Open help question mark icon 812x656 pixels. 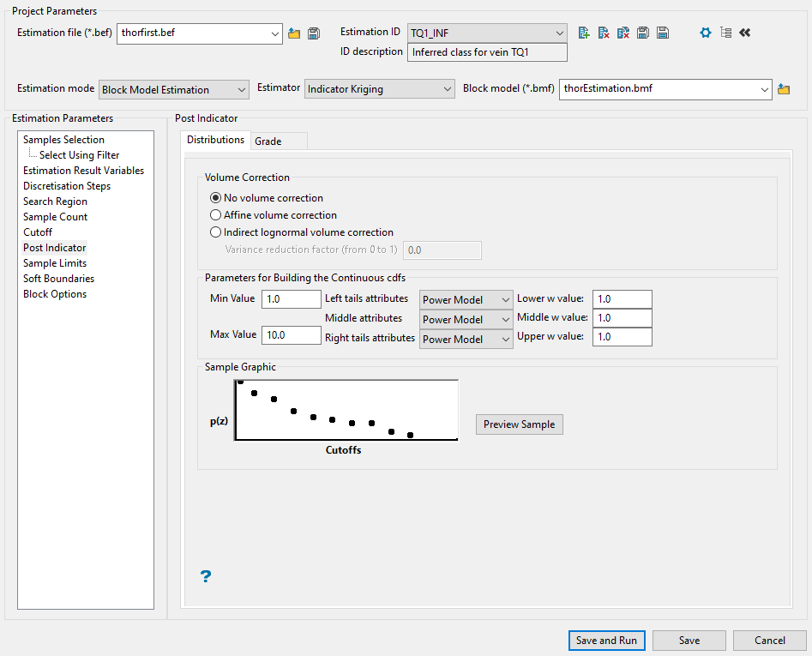click(x=206, y=576)
